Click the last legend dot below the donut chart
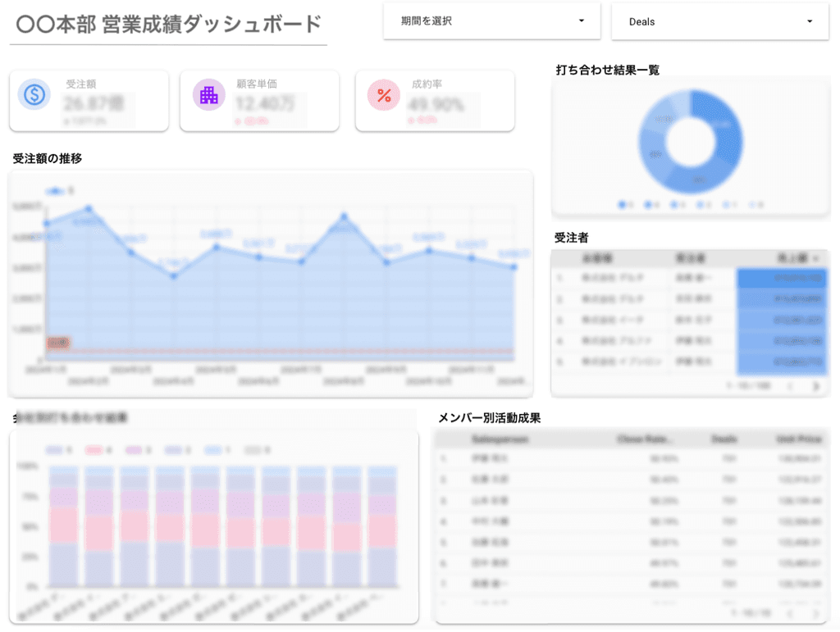840x632 pixels. click(753, 202)
